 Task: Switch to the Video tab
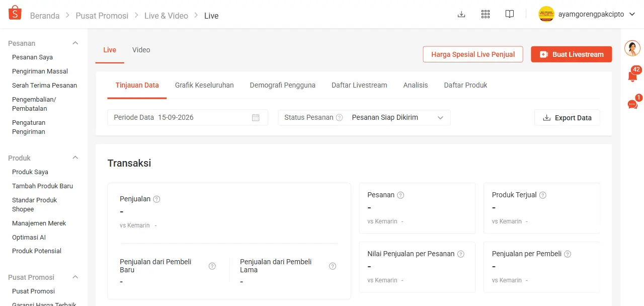click(x=141, y=50)
